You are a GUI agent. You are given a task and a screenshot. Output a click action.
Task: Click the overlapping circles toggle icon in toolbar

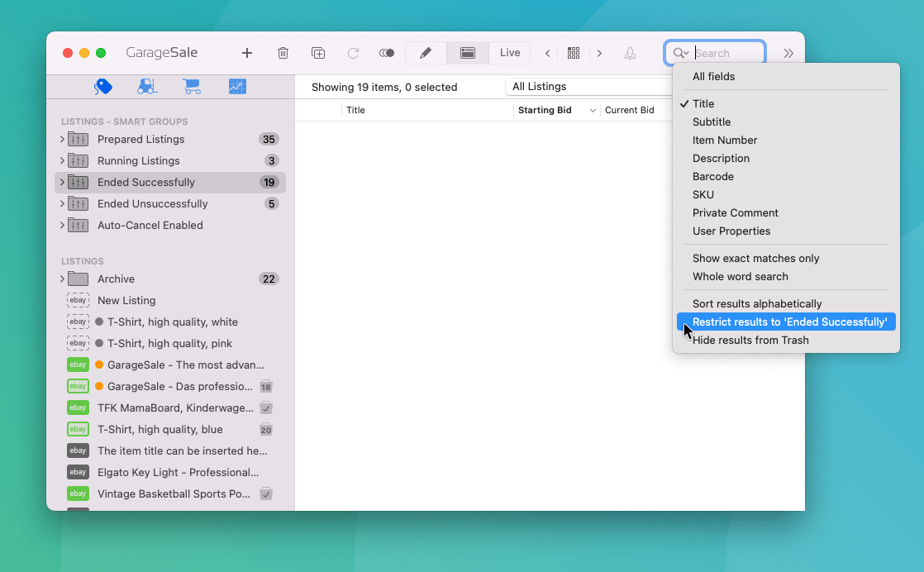pyautogui.click(x=387, y=53)
